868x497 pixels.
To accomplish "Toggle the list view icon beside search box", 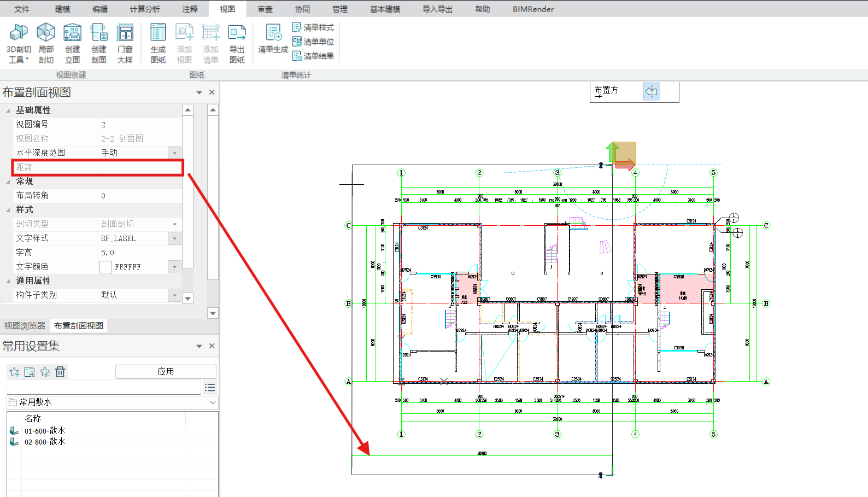I will click(209, 388).
